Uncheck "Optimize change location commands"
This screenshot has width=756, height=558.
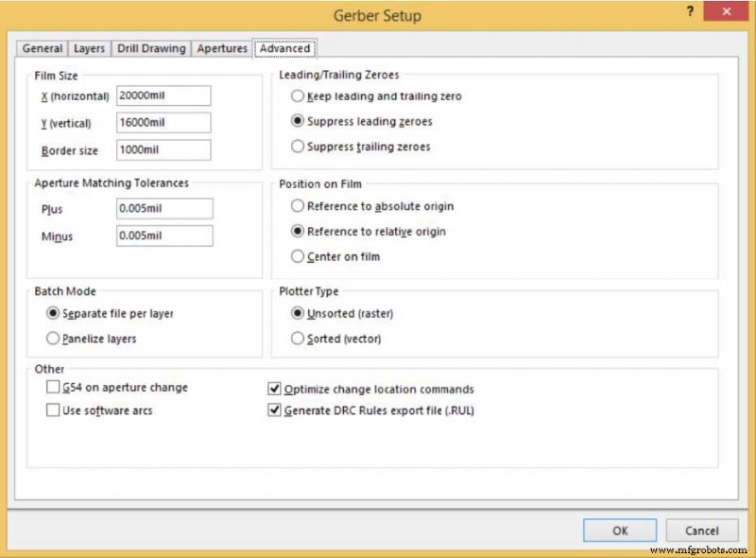pyautogui.click(x=274, y=388)
